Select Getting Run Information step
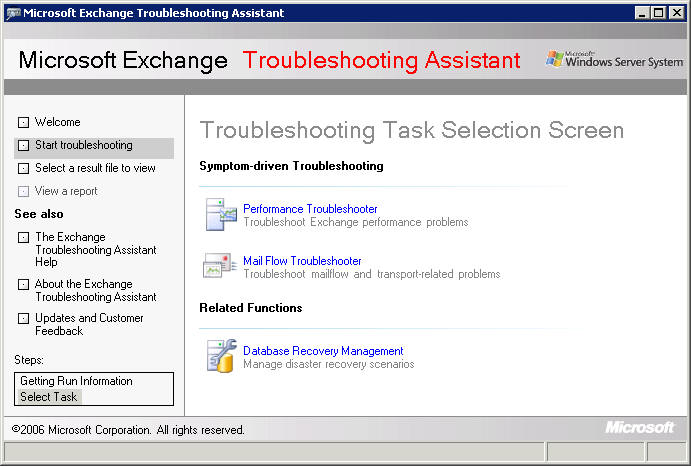The image size is (691, 466). (76, 381)
